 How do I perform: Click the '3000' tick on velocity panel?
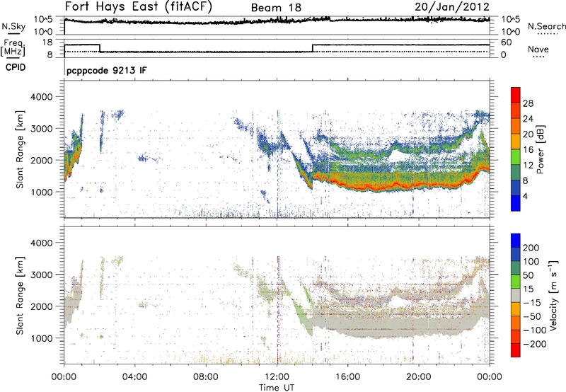(41, 275)
